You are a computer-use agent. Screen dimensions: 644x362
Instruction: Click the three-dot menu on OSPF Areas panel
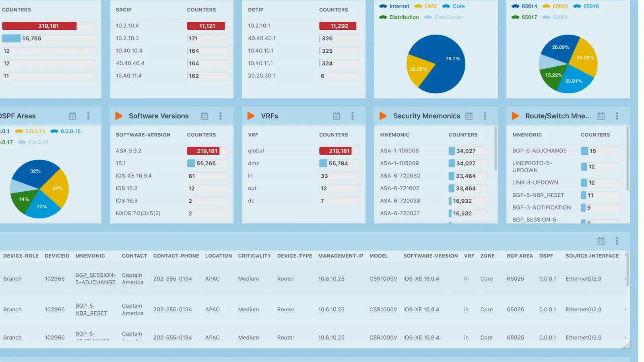point(88,116)
